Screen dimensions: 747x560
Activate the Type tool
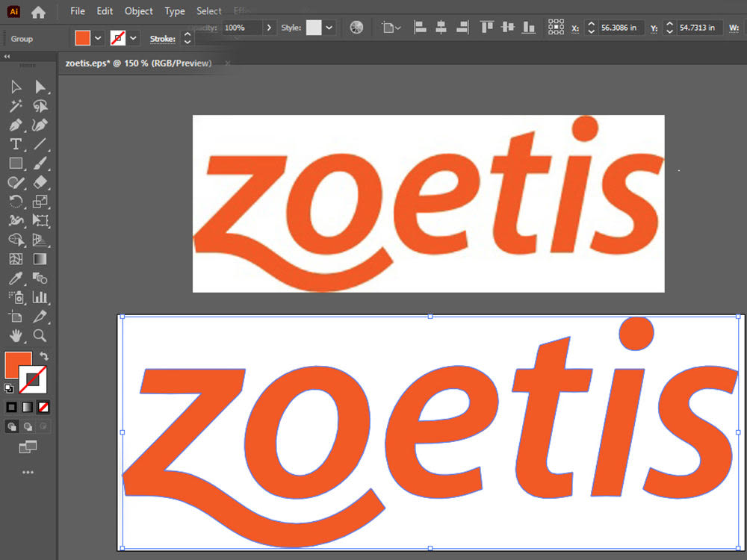pyautogui.click(x=16, y=144)
